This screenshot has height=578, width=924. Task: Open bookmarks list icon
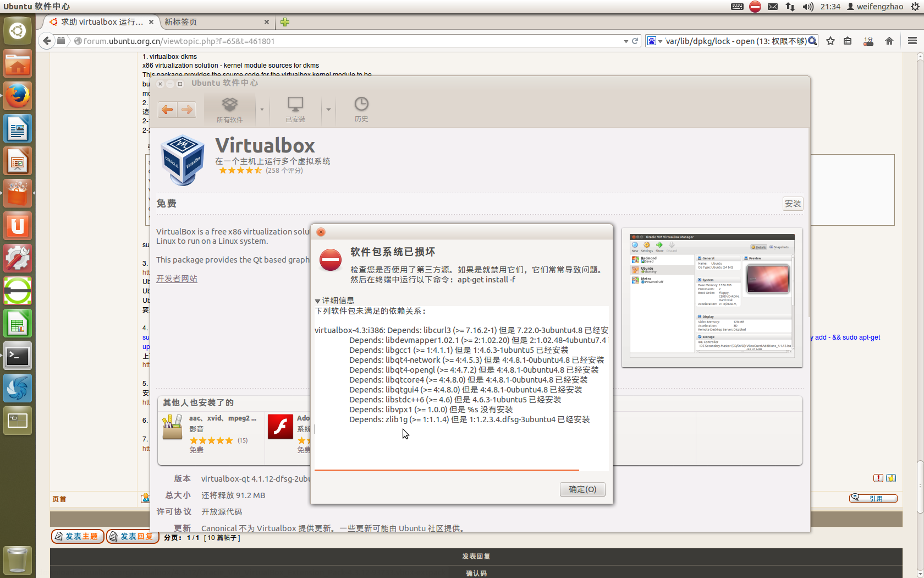pos(848,41)
